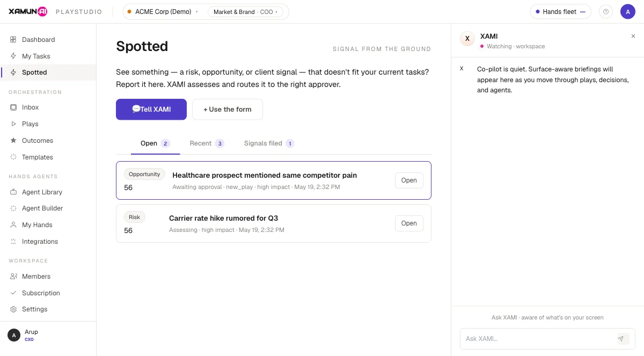Viewport: 644px width, 356px height.
Task: Toggle the Hands fleet pill
Action: click(560, 12)
